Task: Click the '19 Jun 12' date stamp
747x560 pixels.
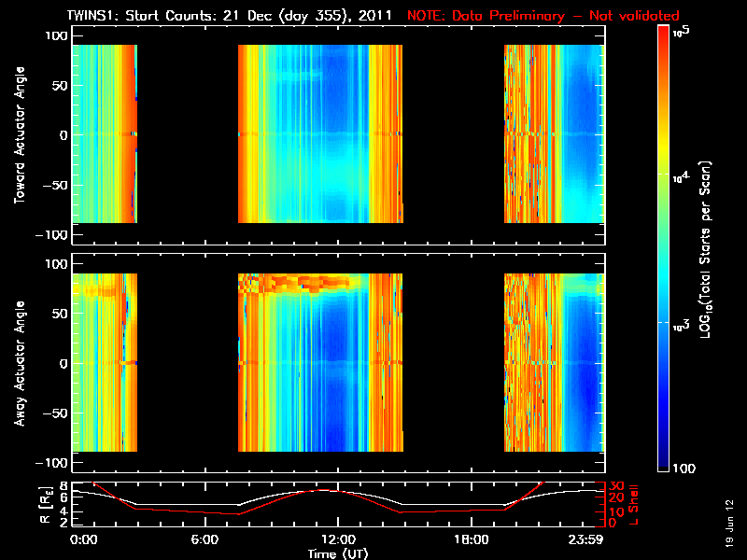Action: pos(729,521)
